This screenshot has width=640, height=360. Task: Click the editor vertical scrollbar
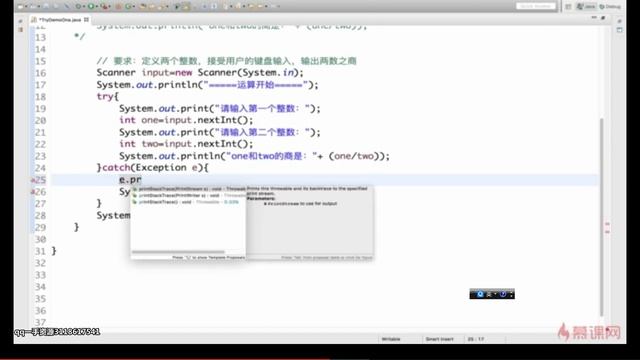tap(602, 216)
